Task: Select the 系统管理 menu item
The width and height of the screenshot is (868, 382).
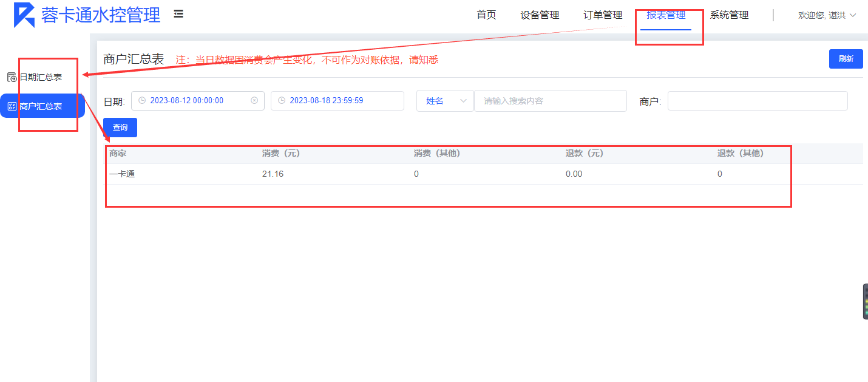Action: pyautogui.click(x=729, y=15)
